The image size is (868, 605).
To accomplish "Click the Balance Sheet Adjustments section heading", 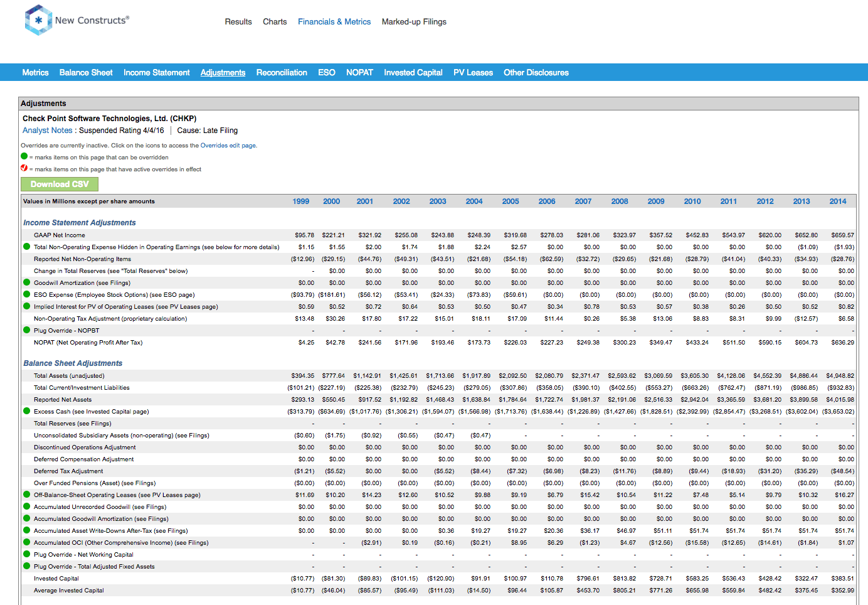I will pos(73,363).
